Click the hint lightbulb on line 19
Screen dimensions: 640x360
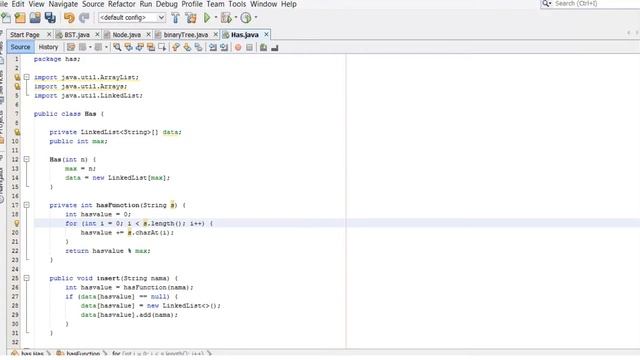tap(17, 223)
